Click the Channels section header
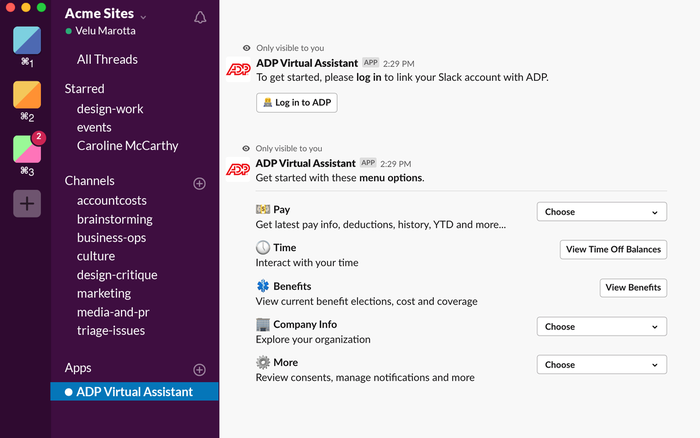The image size is (700, 438). (x=89, y=181)
